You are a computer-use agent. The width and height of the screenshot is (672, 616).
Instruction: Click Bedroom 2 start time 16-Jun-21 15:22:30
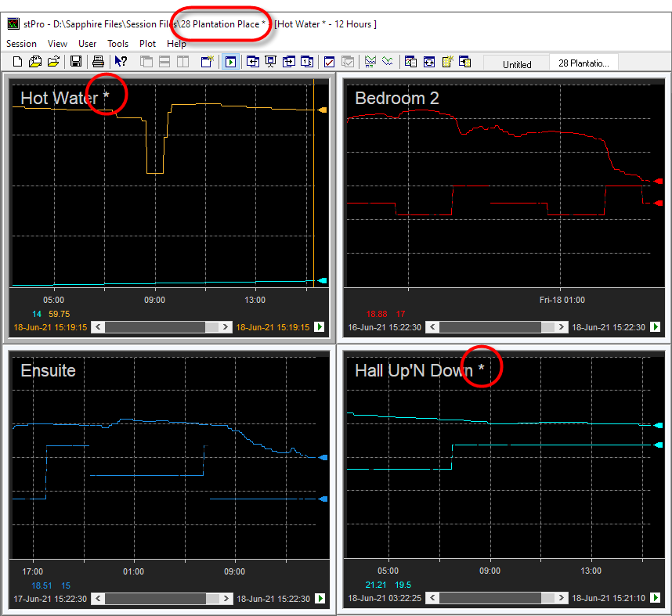pos(385,327)
